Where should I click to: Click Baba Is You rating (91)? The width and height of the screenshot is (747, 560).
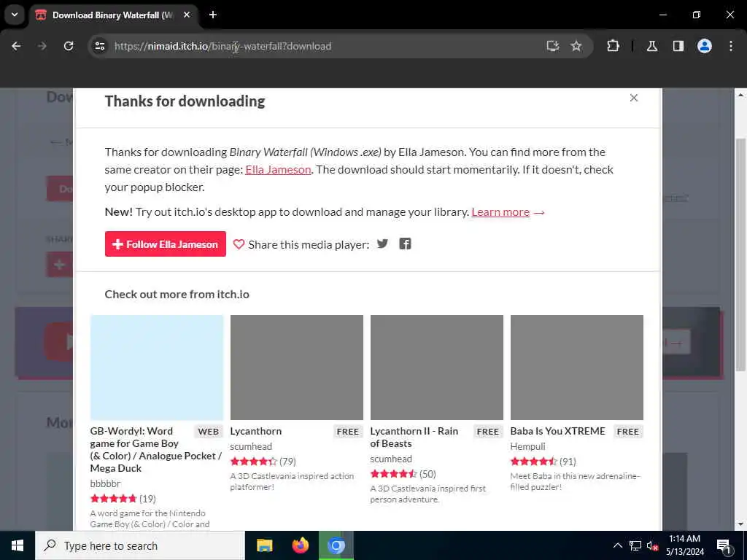pos(543,462)
